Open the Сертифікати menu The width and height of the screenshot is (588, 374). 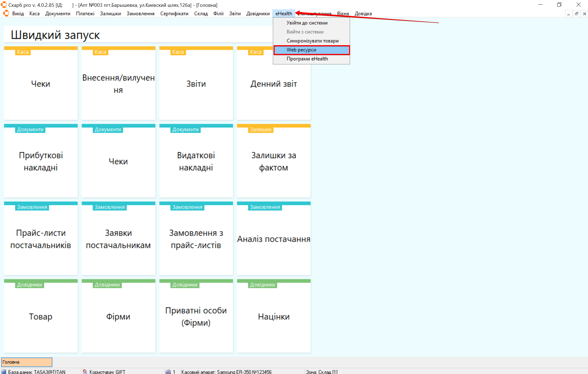[x=174, y=14]
